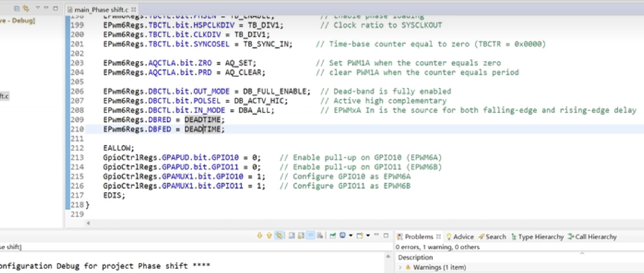The height and width of the screenshot is (273, 644).
Task: Pin the console view
Action: tap(333, 235)
